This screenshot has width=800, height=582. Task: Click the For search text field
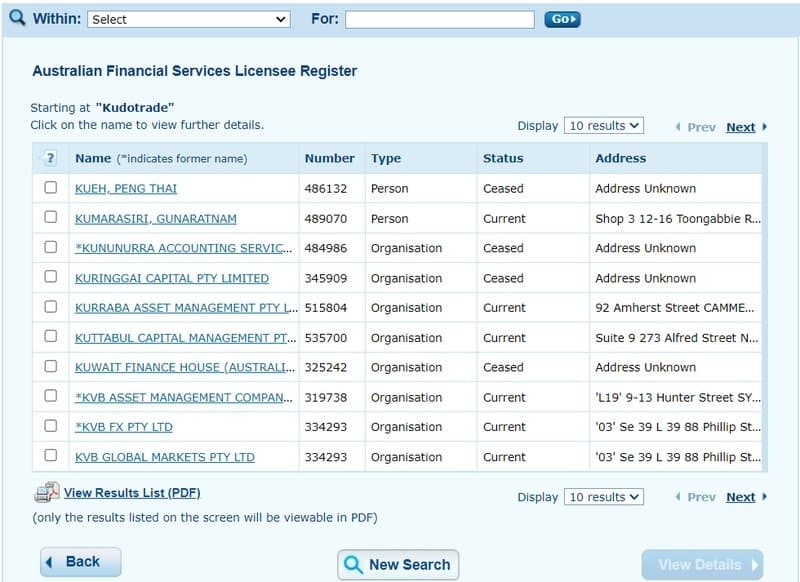[440, 19]
